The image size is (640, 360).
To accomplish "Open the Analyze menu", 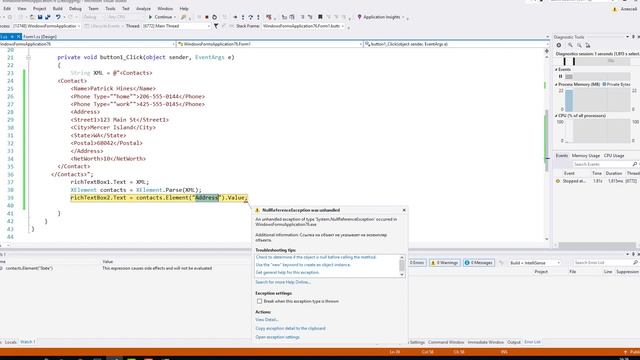I will click(x=143, y=9).
